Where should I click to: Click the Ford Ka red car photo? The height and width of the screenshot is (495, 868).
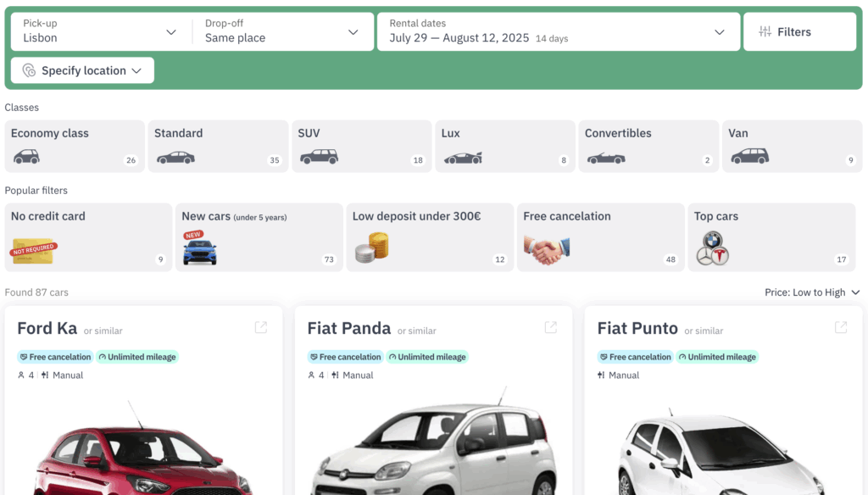(142, 448)
